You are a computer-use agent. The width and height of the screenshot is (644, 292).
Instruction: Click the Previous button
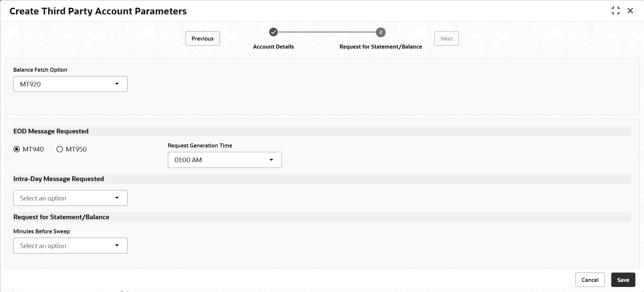tap(202, 39)
